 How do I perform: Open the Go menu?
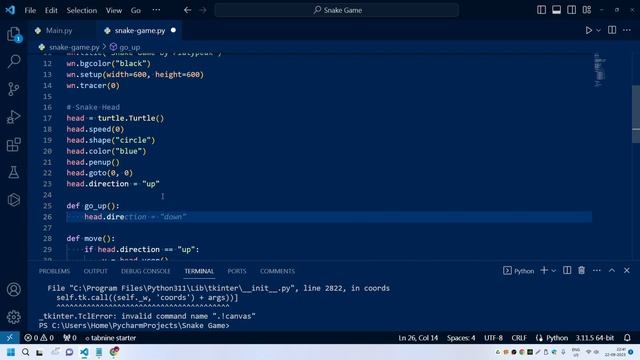(x=136, y=10)
